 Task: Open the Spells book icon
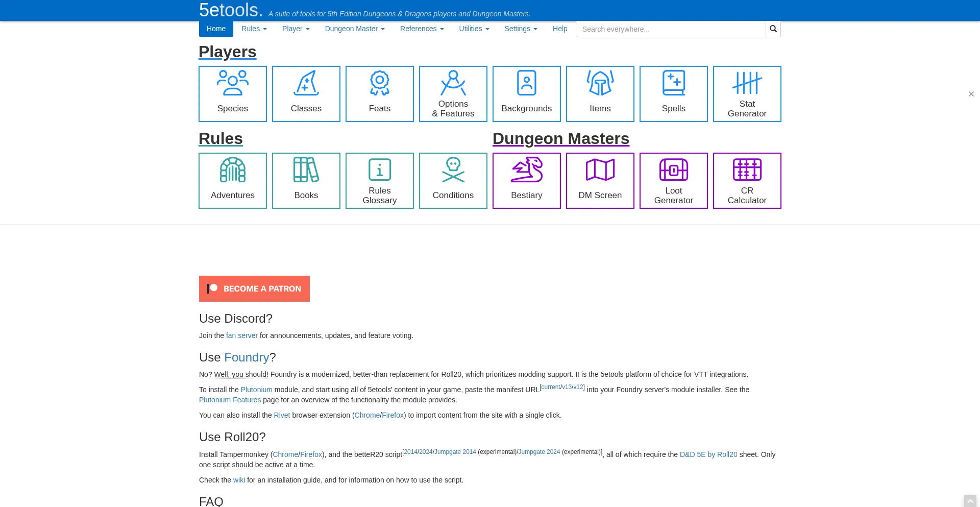673,83
